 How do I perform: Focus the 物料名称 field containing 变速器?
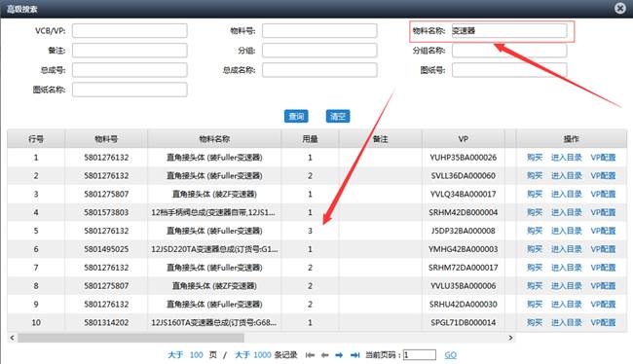coord(509,31)
